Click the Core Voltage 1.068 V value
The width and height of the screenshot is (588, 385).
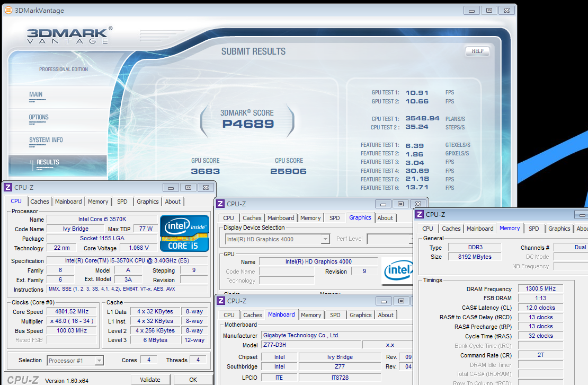[x=139, y=248]
